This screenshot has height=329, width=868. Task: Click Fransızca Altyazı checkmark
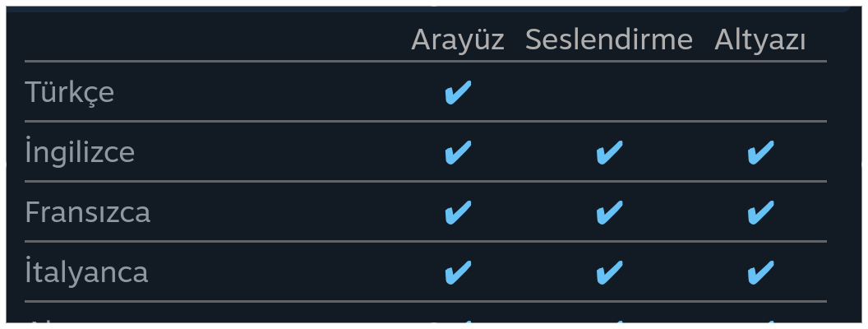click(x=760, y=212)
